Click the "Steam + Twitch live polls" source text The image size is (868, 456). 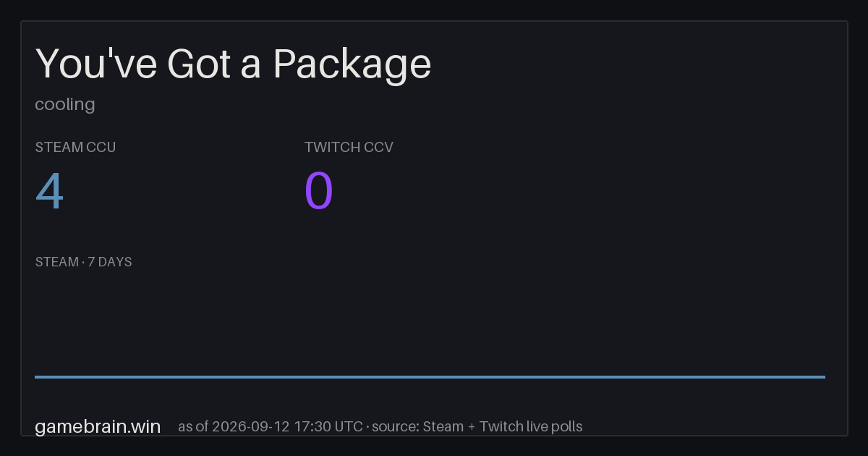(x=502, y=426)
